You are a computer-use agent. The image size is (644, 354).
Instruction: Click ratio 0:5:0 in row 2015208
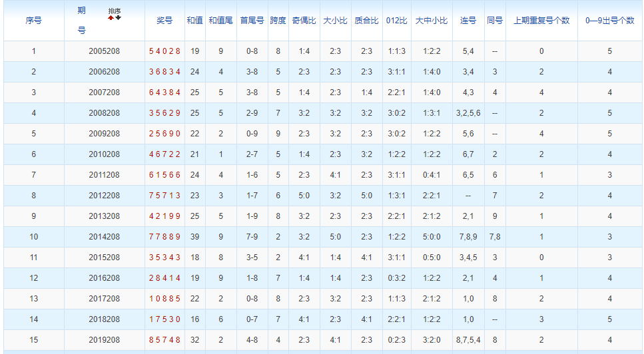click(x=432, y=258)
